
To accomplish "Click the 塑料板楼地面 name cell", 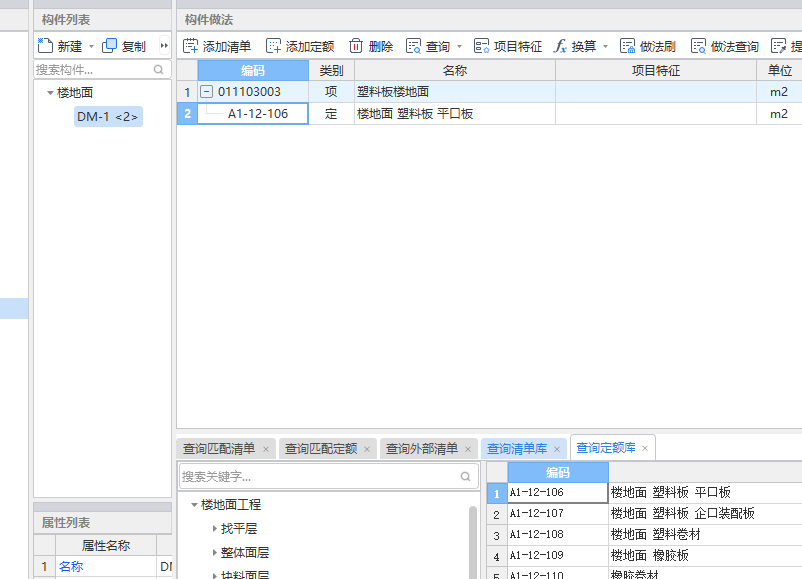I will (x=455, y=92).
